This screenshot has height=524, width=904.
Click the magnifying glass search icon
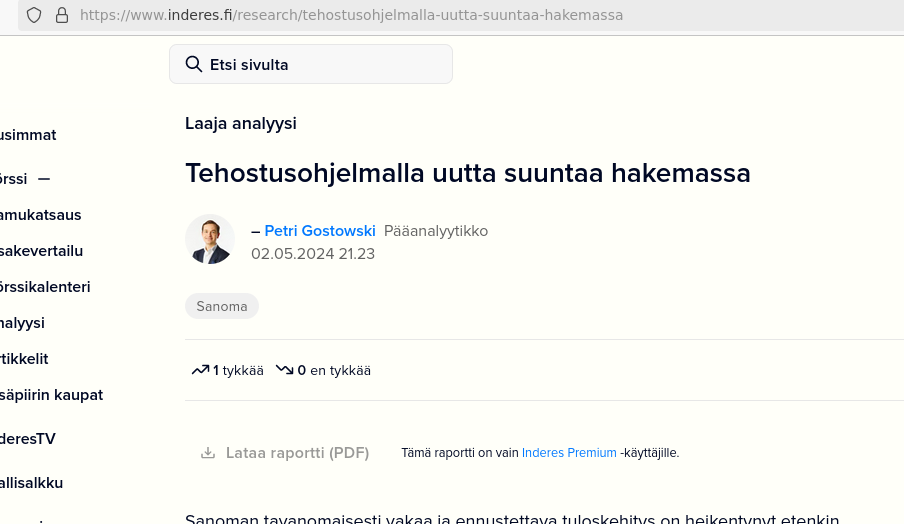tap(194, 65)
